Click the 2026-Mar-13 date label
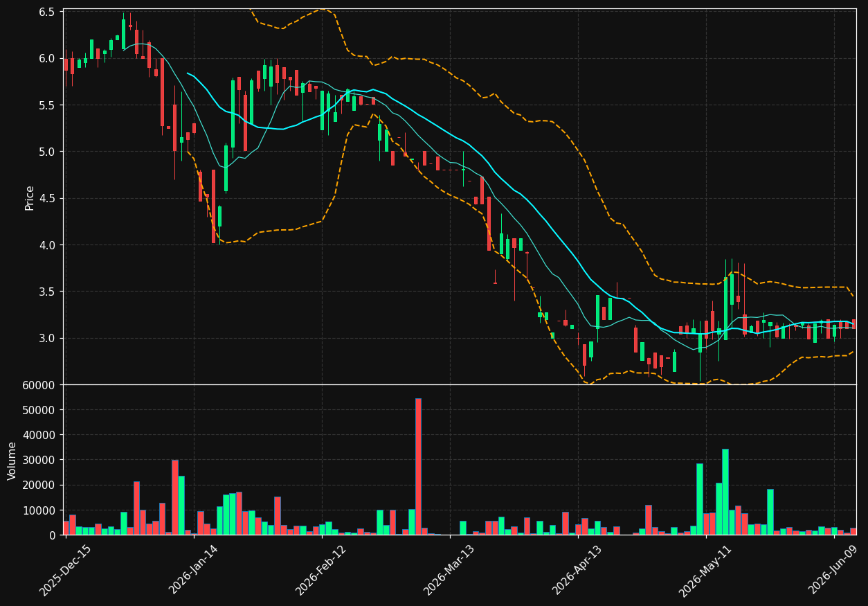The height and width of the screenshot is (606, 868). pyautogui.click(x=450, y=570)
